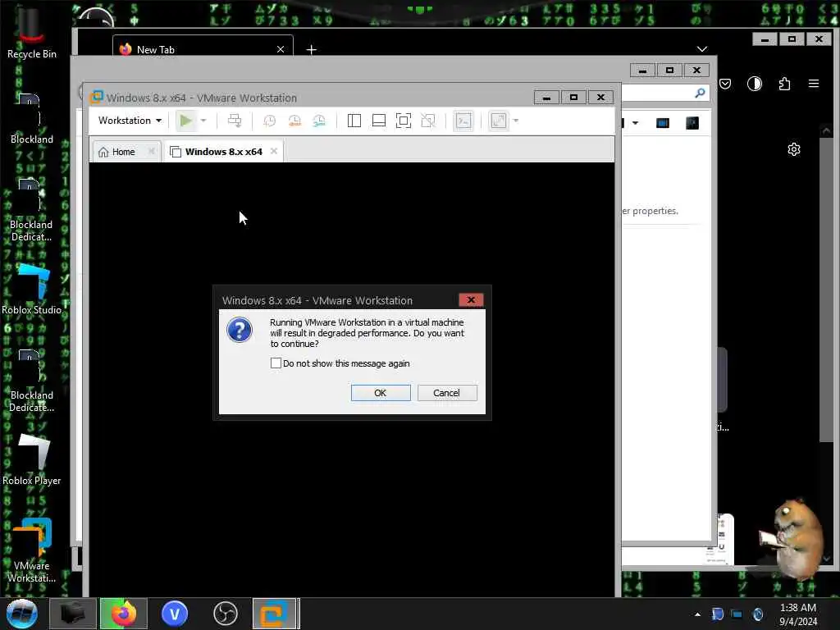Screen dimensions: 840x630
Task: Open the Firefox hamburger menu
Action: [x=814, y=84]
